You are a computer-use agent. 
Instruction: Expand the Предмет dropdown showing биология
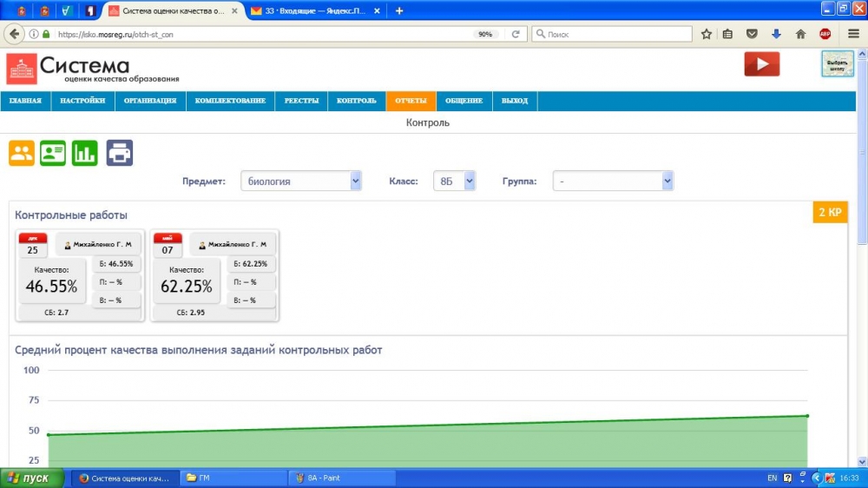pyautogui.click(x=301, y=181)
